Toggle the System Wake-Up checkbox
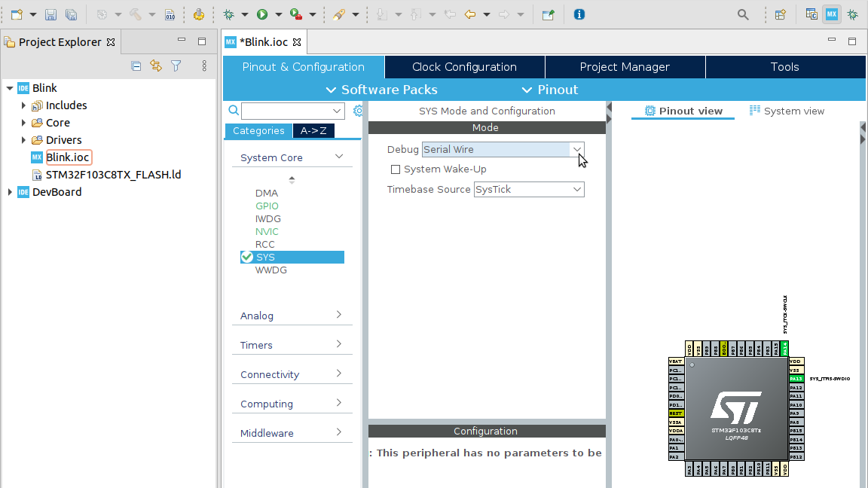The height and width of the screenshot is (488, 868). 396,169
